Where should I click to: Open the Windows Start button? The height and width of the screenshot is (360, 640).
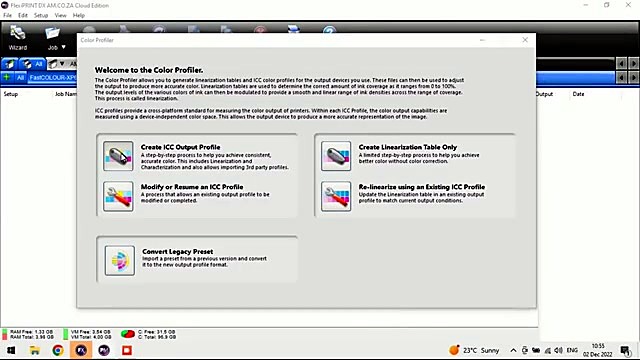click(x=11, y=350)
